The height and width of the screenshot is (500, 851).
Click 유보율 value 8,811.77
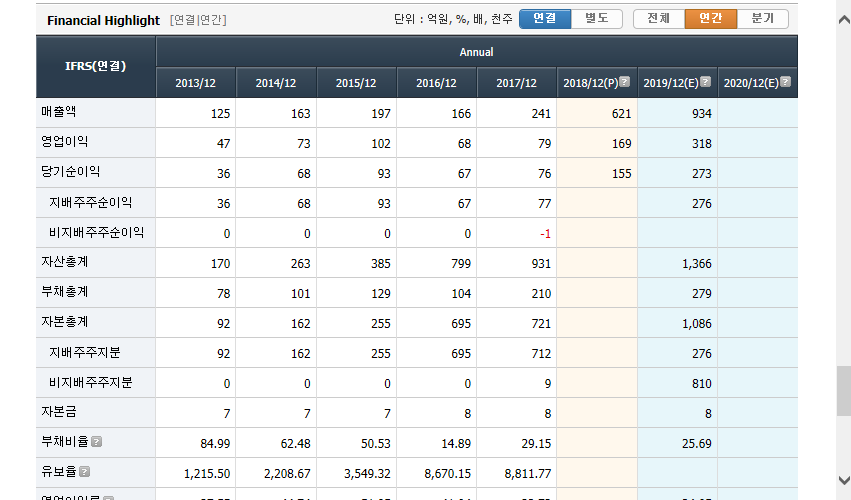pyautogui.click(x=528, y=473)
